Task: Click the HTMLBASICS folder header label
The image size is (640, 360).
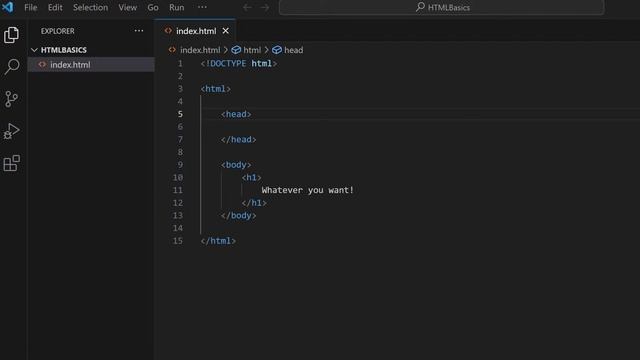Action: [x=64, y=50]
